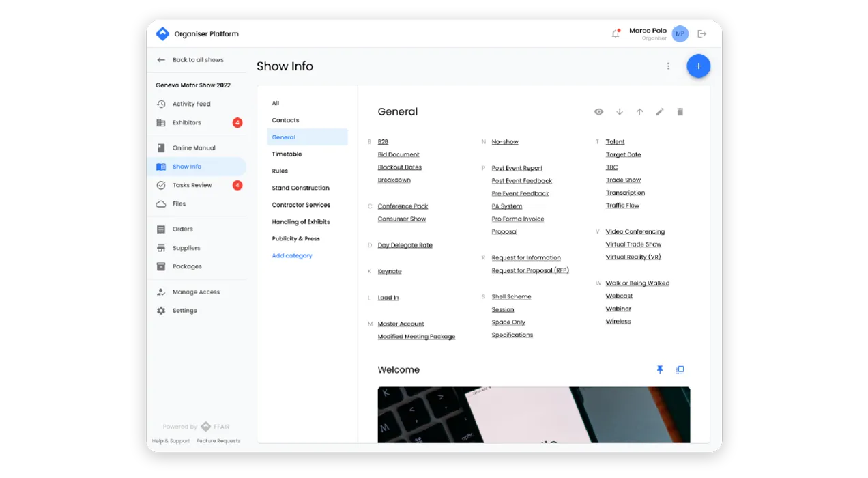The width and height of the screenshot is (868, 478).
Task: Click the Add category link
Action: pyautogui.click(x=292, y=255)
